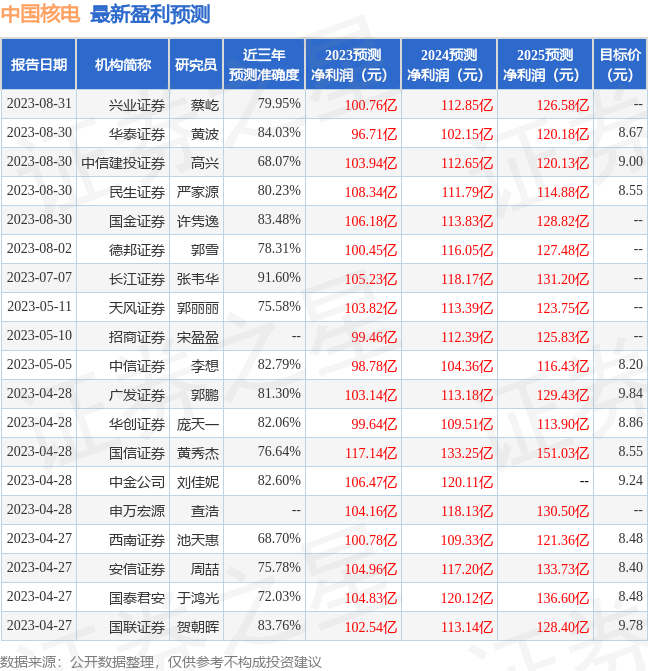
Task: Select analyst 于鸿光 cell
Action: click(196, 597)
